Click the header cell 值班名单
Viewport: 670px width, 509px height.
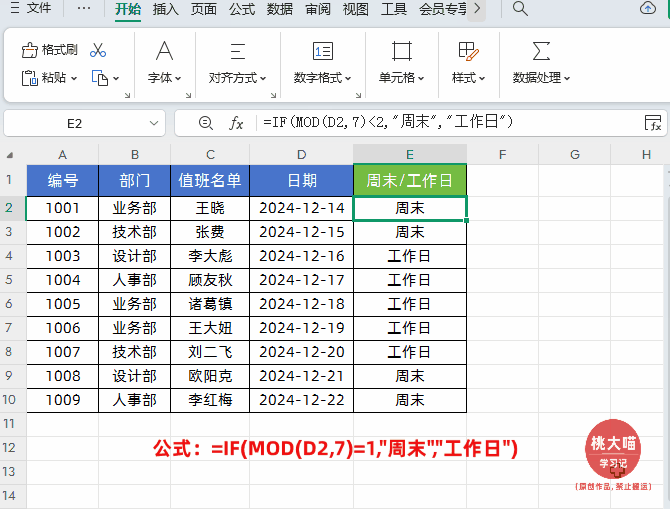pyautogui.click(x=210, y=180)
